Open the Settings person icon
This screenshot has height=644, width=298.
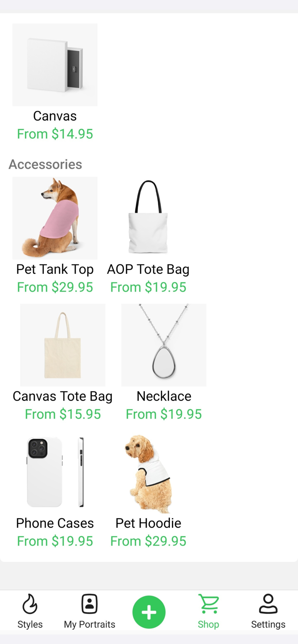(268, 604)
